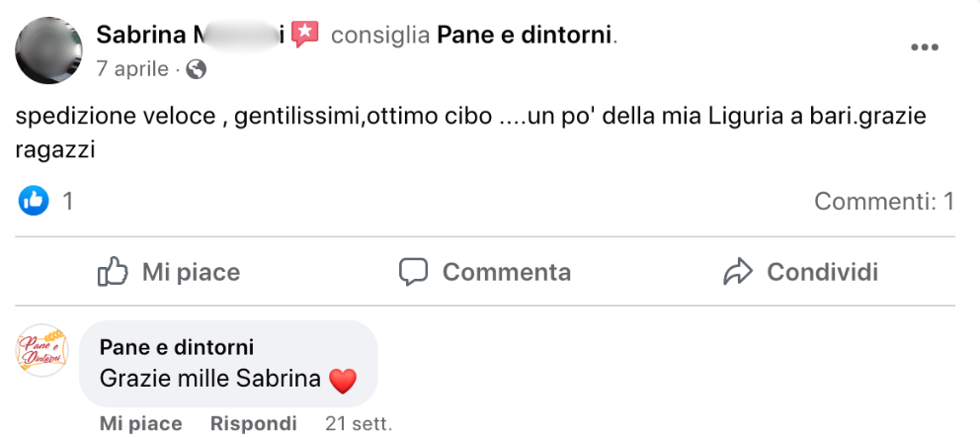Click the Pane e Dintorni logo avatar
Viewport: 980px width, 437px height.
click(x=42, y=351)
